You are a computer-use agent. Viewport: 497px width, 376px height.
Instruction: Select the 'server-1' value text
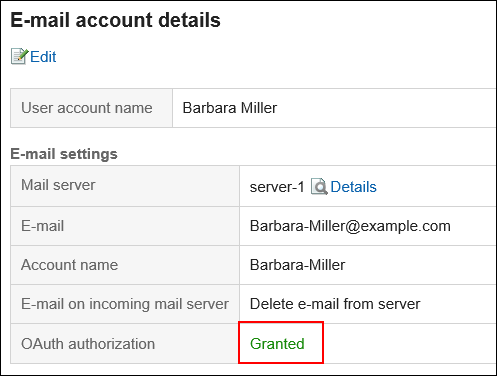tap(277, 187)
